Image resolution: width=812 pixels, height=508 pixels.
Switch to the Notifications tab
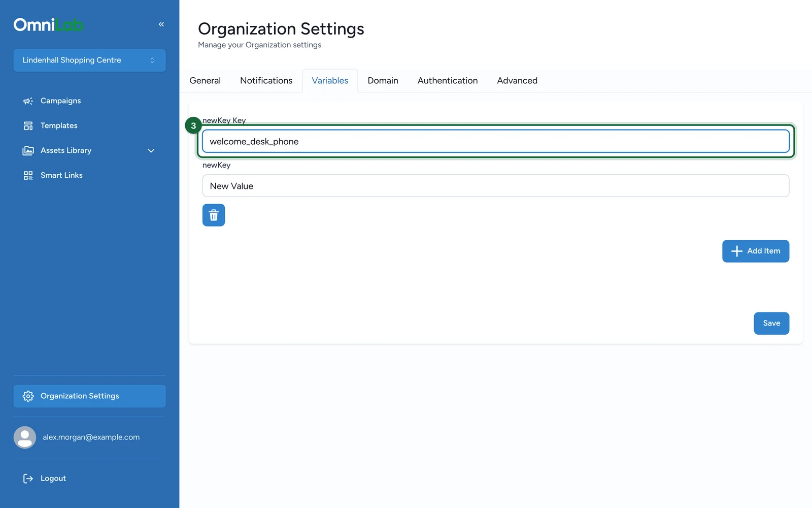[x=266, y=81]
